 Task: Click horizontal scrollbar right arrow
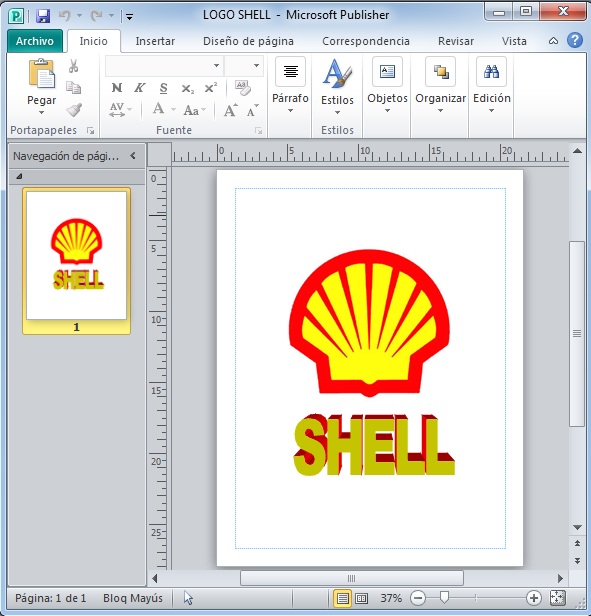point(561,578)
